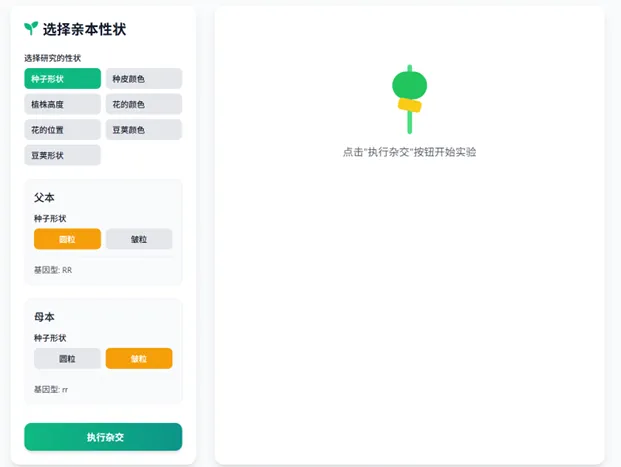Click the mother genotype label 基因型: rr
The height and width of the screenshot is (467, 621).
(51, 389)
